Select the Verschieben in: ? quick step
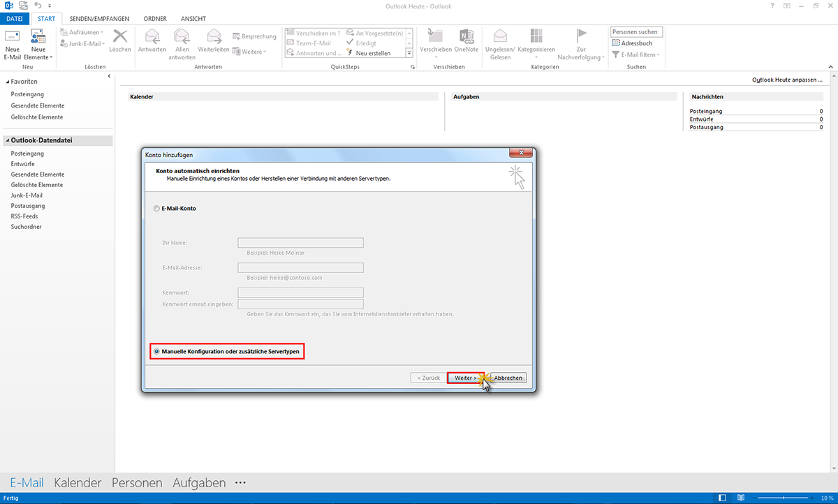Screen dimensions: 838x504 [x=314, y=33]
